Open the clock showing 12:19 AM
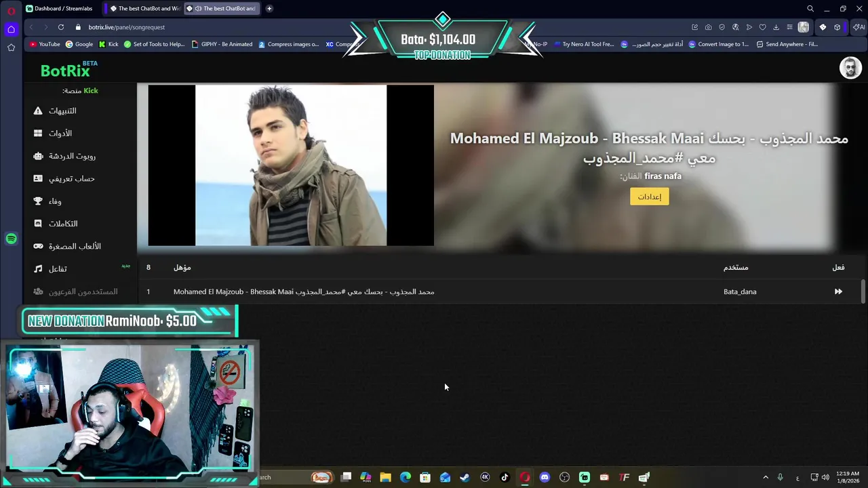 click(848, 477)
